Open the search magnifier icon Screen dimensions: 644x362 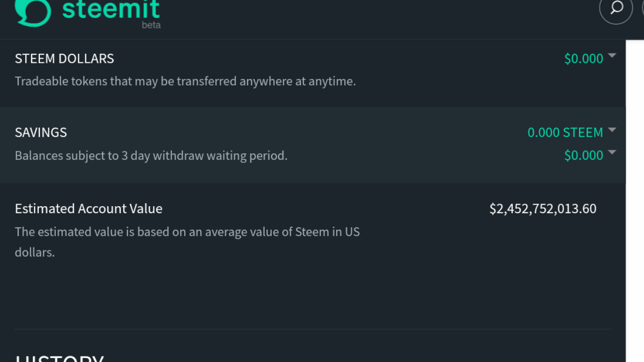pyautogui.click(x=616, y=8)
